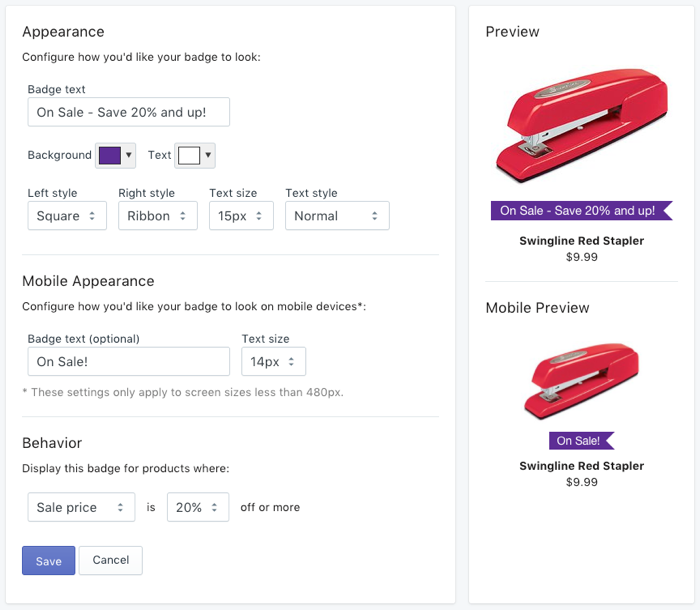
Task: Click the Save button
Action: pyautogui.click(x=48, y=561)
